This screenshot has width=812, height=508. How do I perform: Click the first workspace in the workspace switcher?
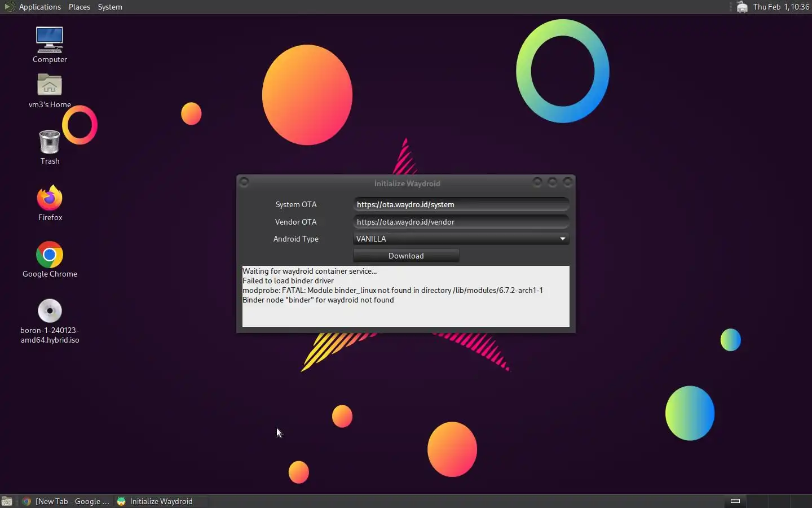(735, 501)
